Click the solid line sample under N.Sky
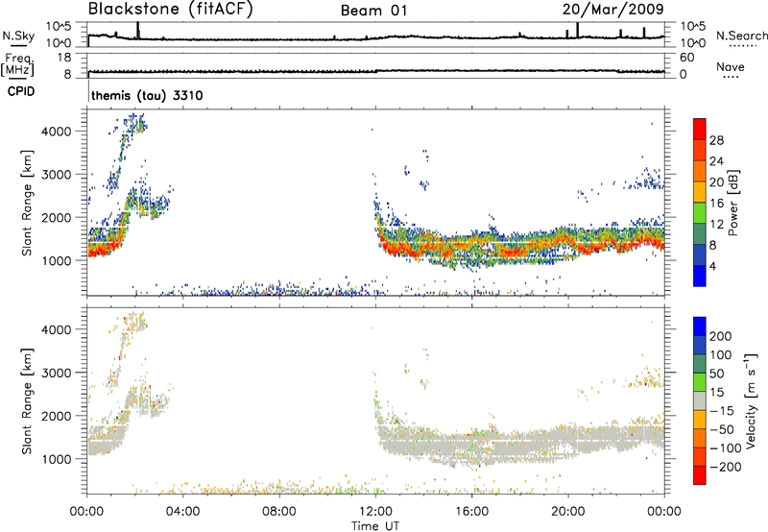 tap(18, 45)
